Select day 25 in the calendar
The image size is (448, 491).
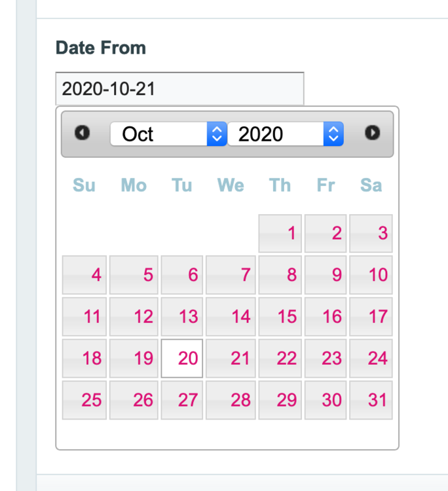[84, 400]
